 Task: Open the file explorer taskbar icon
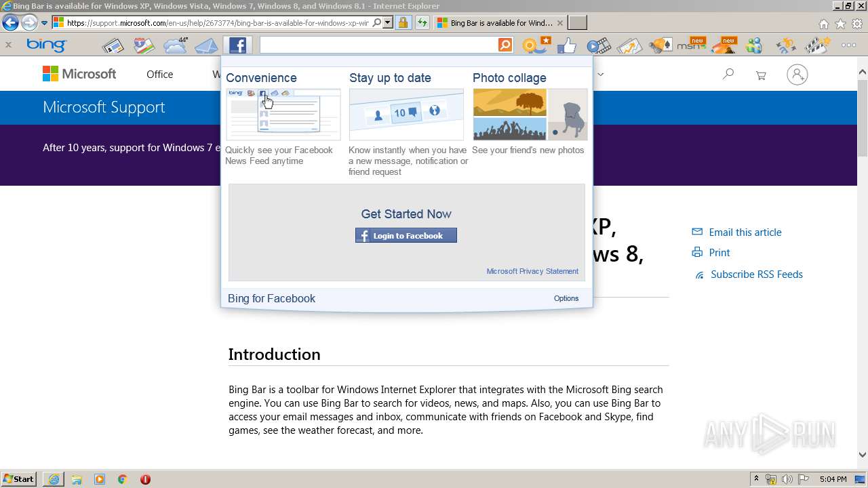coord(77,479)
